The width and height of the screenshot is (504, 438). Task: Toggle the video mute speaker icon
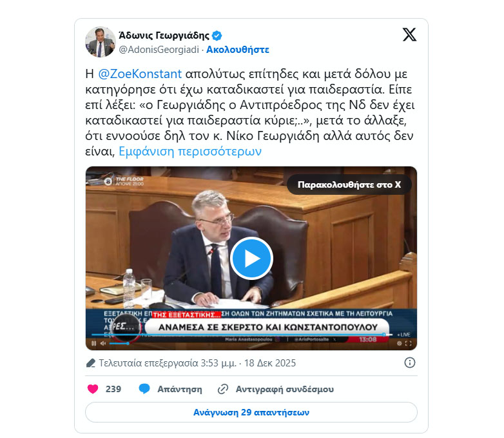point(103,343)
